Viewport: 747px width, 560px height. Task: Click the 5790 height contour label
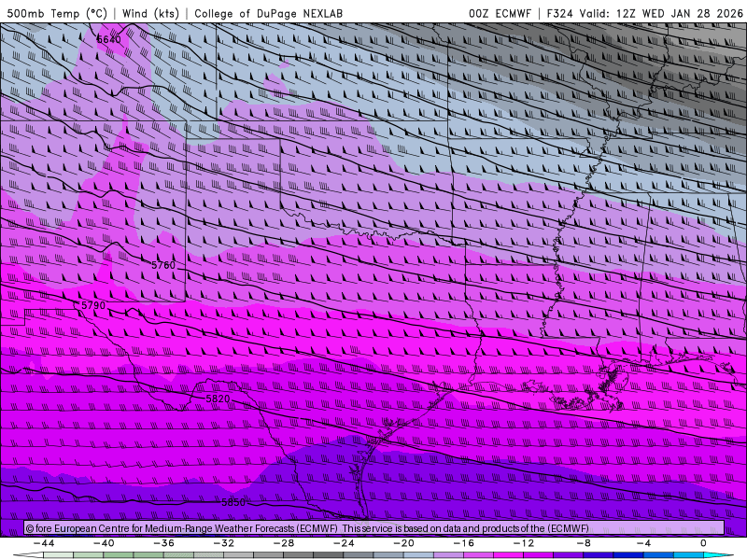pos(93,305)
